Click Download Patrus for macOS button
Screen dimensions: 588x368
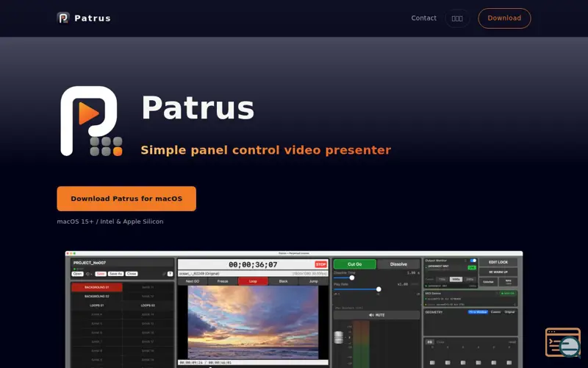click(x=126, y=199)
